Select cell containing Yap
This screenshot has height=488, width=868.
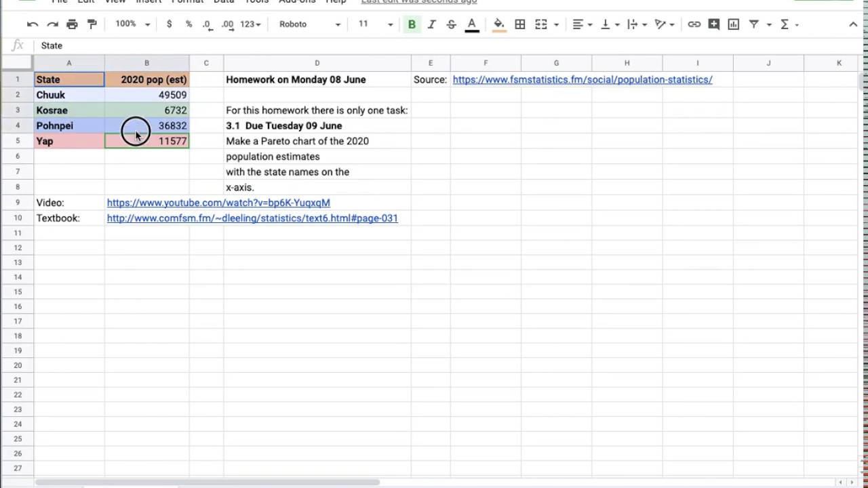point(69,141)
